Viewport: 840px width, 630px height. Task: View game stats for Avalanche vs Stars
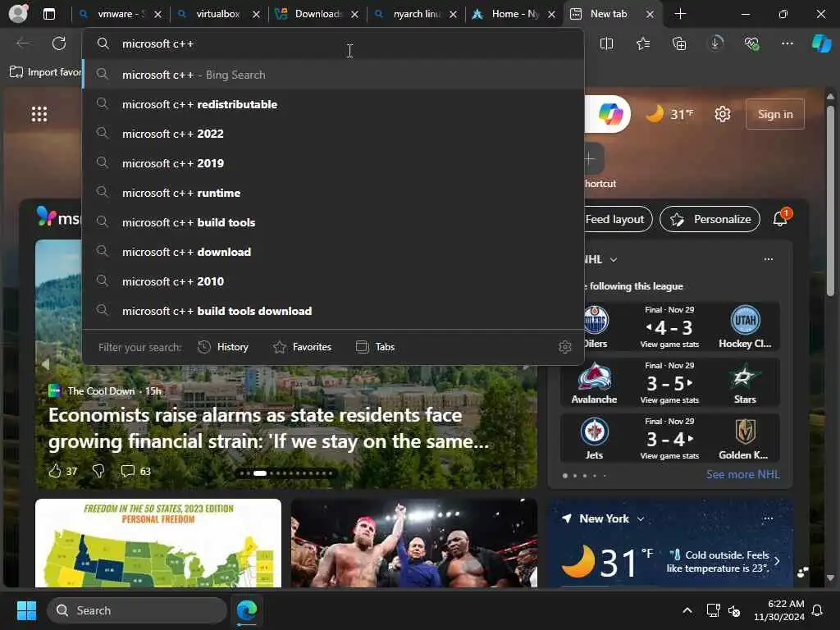[669, 399]
